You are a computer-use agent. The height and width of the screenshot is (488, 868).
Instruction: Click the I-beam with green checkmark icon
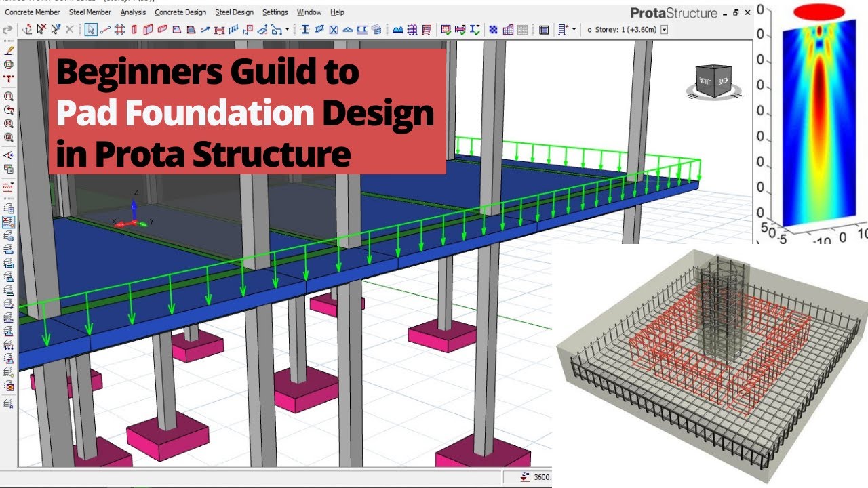[475, 29]
